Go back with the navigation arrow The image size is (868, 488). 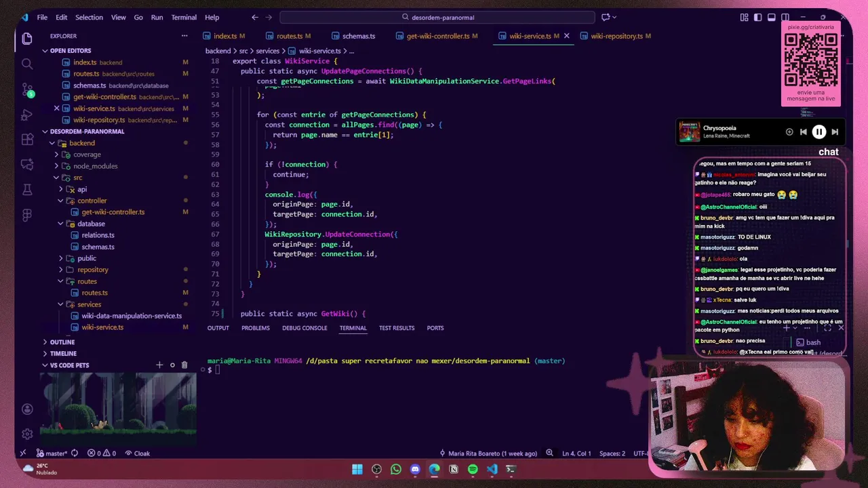click(255, 18)
